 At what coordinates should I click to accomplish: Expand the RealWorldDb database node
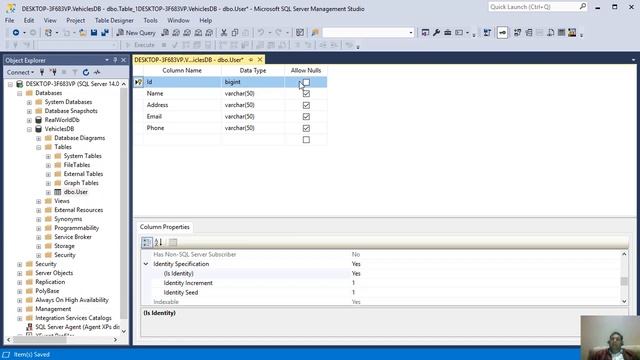tap(29, 120)
